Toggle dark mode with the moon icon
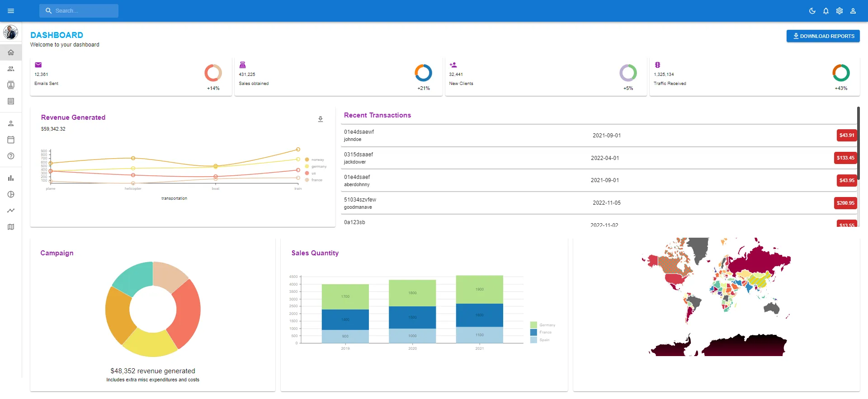 pyautogui.click(x=812, y=11)
